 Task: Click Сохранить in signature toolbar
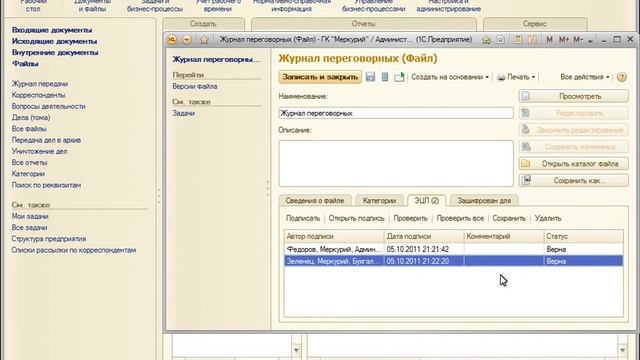509,218
